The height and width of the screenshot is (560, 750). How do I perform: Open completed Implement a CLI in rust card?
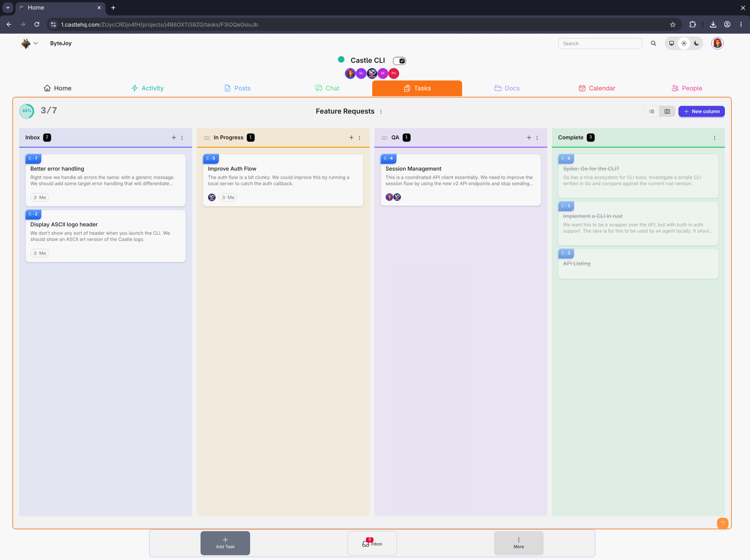click(638, 224)
